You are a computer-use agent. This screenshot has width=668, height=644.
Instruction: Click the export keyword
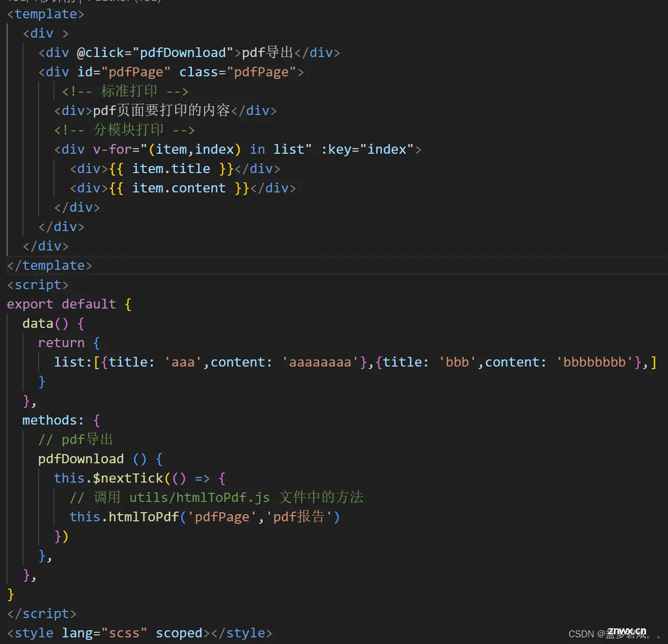(x=30, y=304)
